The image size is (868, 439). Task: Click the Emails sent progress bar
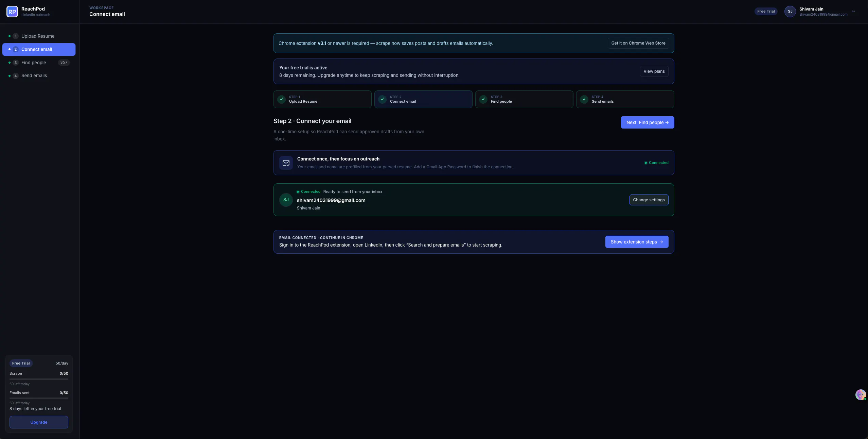pyautogui.click(x=39, y=398)
